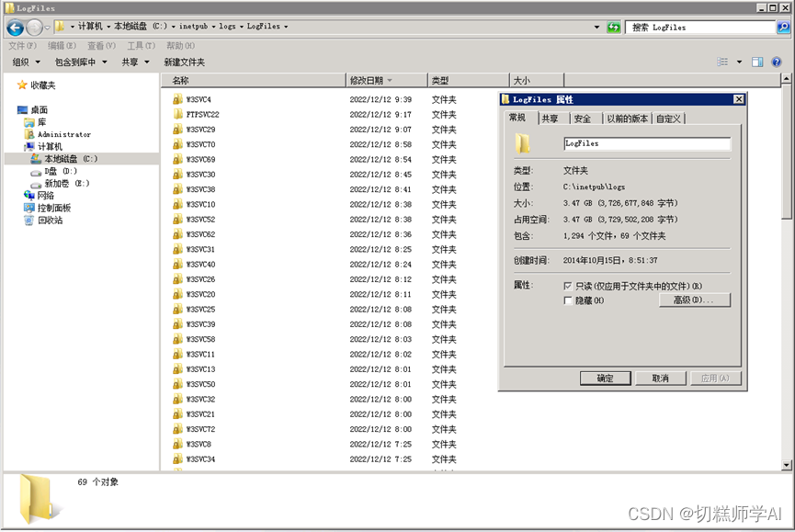Image resolution: width=795 pixels, height=532 pixels.
Task: Sort by 修改日期 column header
Action: point(387,81)
